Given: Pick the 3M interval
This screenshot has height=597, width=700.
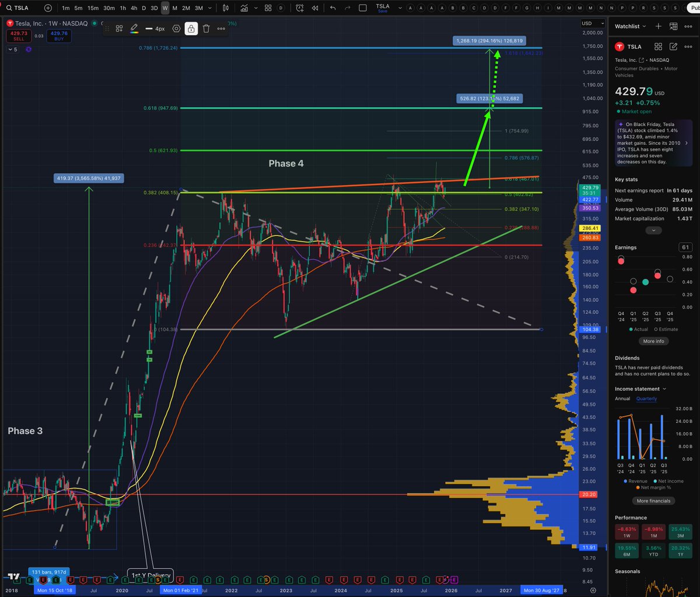Looking at the screenshot, I should point(199,8).
